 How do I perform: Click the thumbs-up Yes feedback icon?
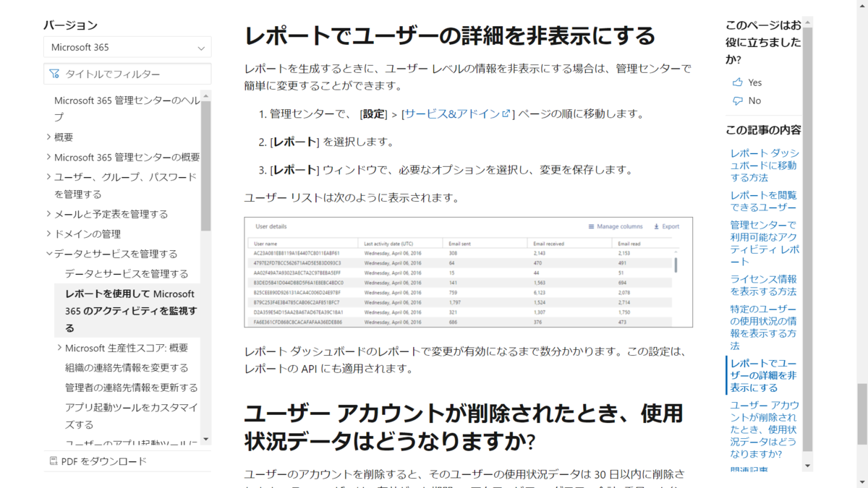coord(737,82)
